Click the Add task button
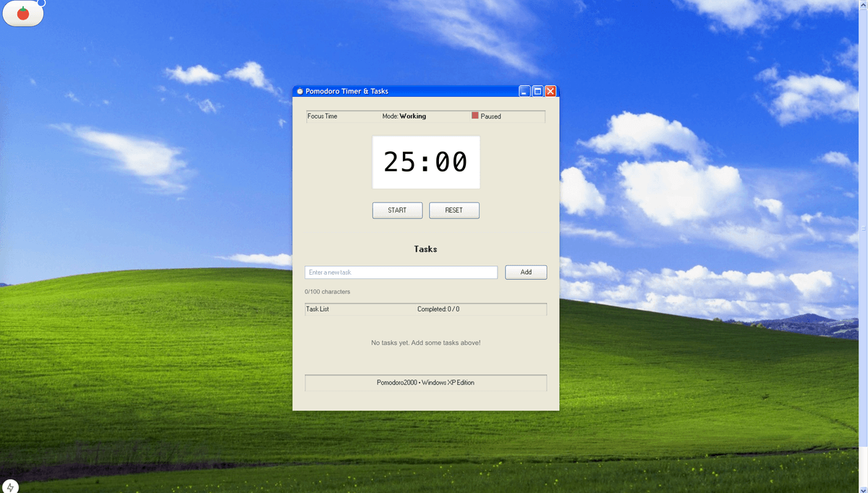The width and height of the screenshot is (868, 493). tap(526, 273)
